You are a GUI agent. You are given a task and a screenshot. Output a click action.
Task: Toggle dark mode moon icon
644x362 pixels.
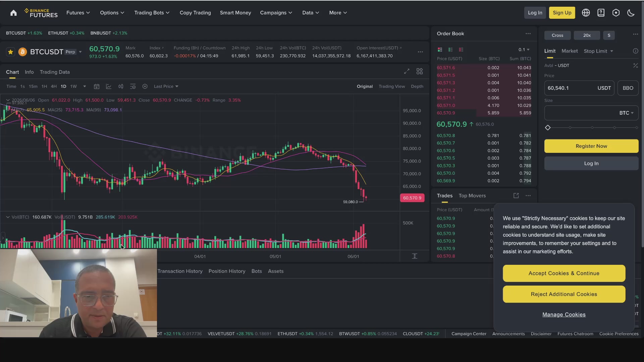[x=631, y=13]
